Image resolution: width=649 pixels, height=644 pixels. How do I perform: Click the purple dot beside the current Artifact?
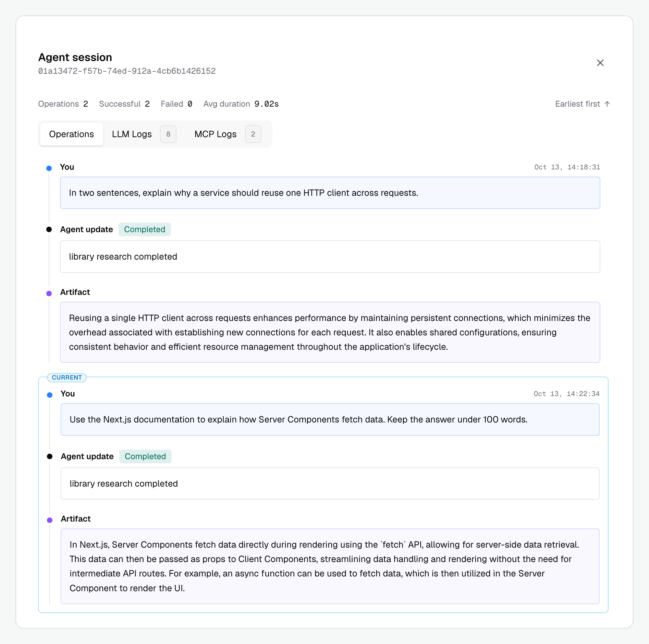(50, 520)
